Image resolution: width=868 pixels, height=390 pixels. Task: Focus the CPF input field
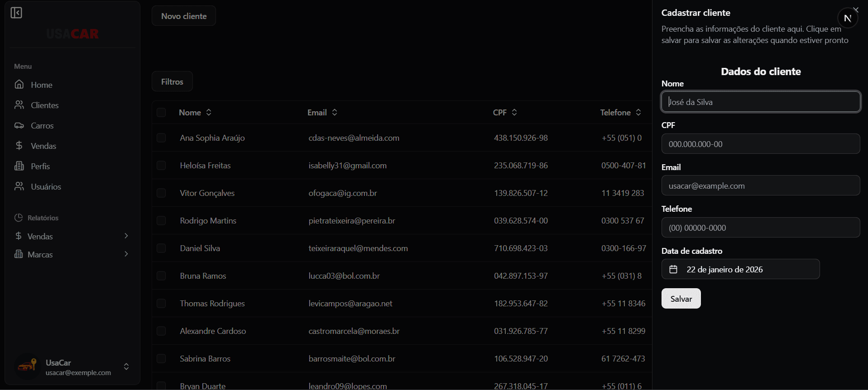coord(760,144)
